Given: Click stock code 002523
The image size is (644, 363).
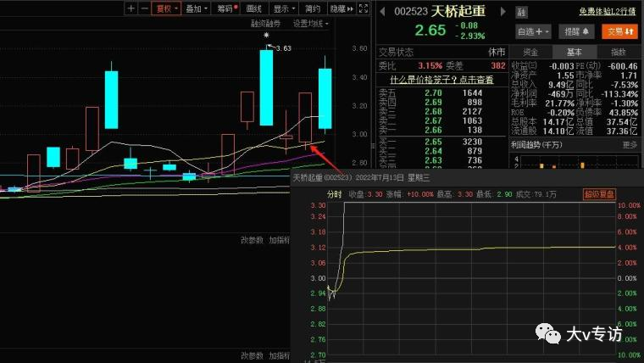Looking at the screenshot, I should (411, 12).
